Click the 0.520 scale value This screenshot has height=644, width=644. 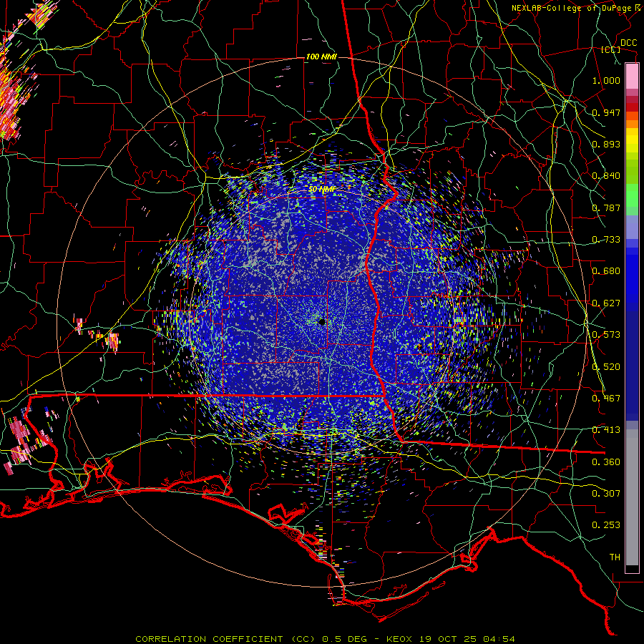(x=606, y=367)
